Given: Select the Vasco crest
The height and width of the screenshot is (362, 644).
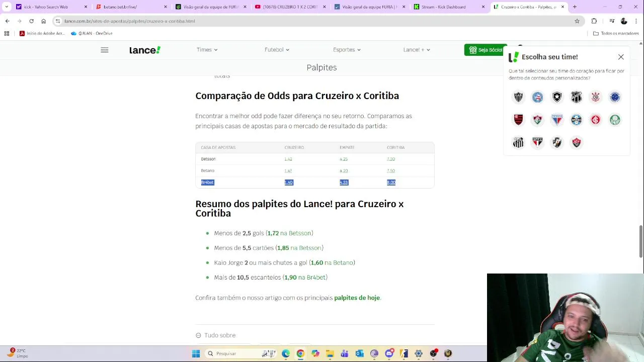Looking at the screenshot, I should 557,142.
